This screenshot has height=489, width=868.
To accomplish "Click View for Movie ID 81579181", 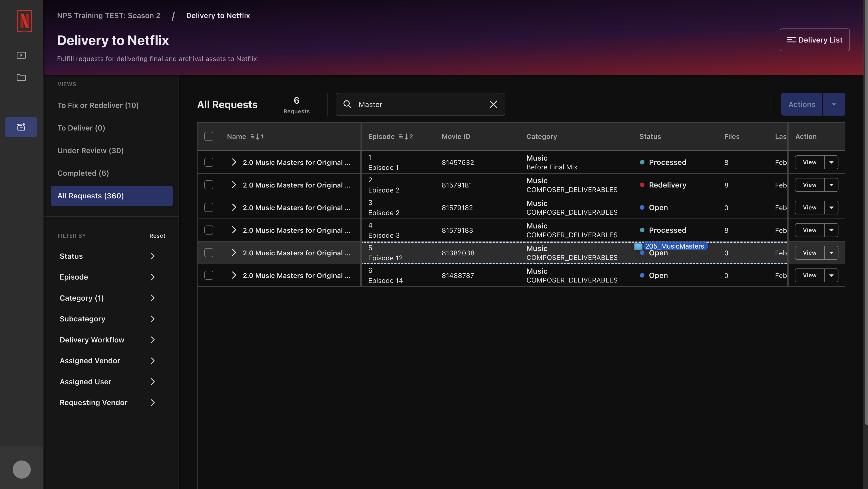I will click(809, 185).
